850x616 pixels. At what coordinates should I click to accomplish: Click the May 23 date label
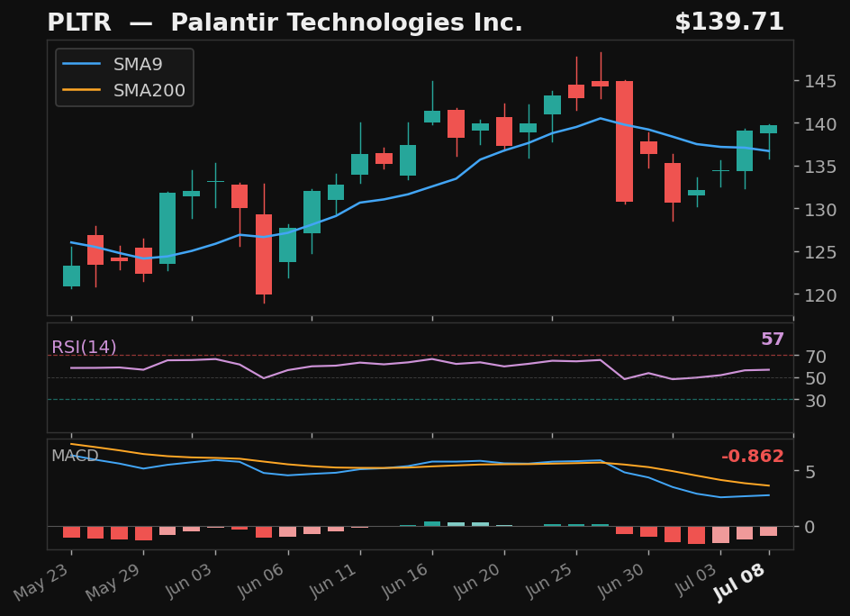coord(42,582)
